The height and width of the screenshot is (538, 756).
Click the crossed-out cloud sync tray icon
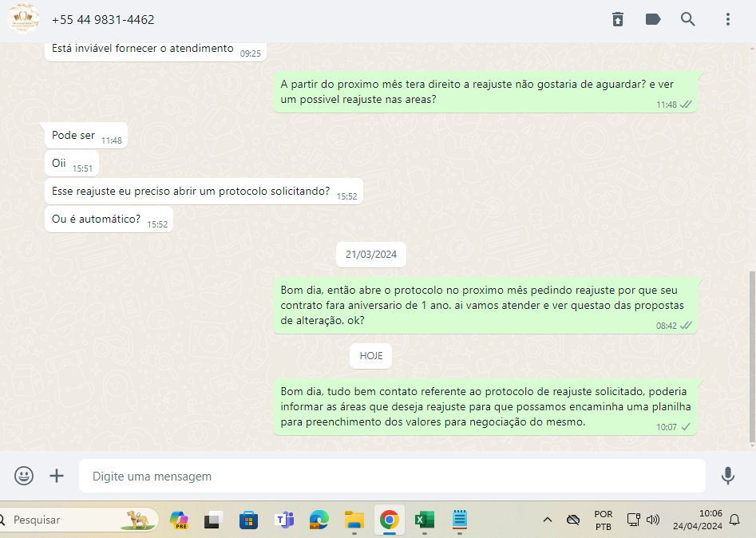(573, 520)
